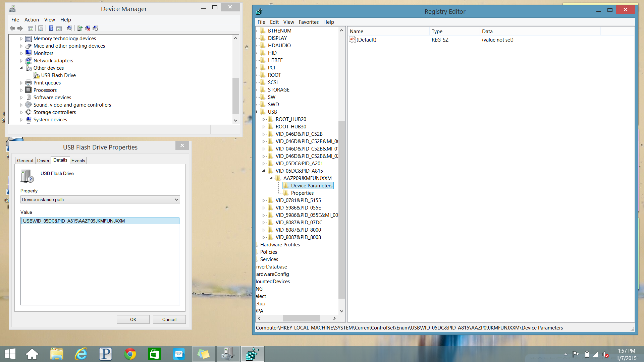Click Scan for hardware changes toolbar icon
The image size is (644, 362).
[69, 28]
